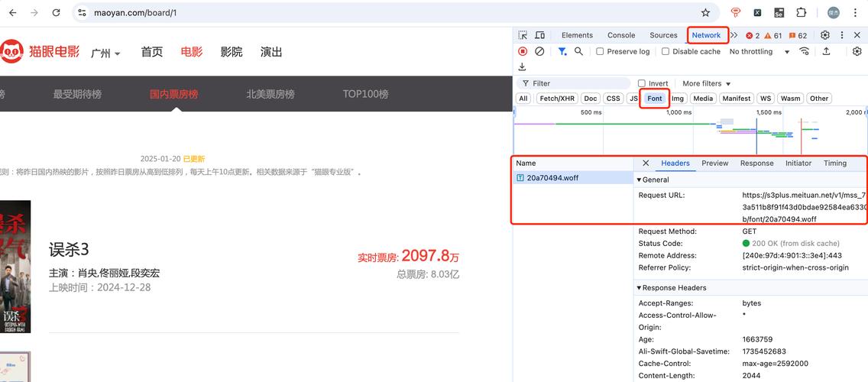Image resolution: width=868 pixels, height=382 pixels.
Task: Select the Fetch/XHR filter chip
Action: (x=557, y=99)
